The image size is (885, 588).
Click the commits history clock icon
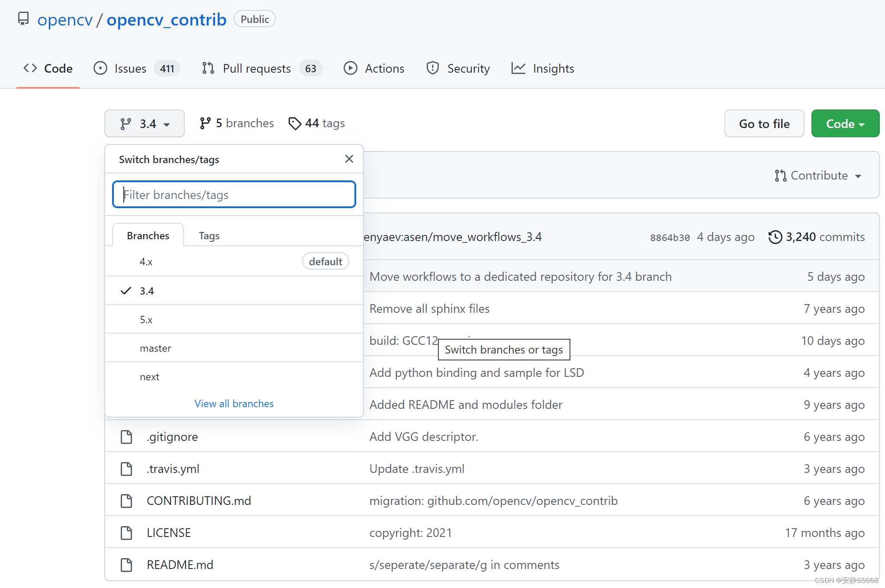[775, 237]
